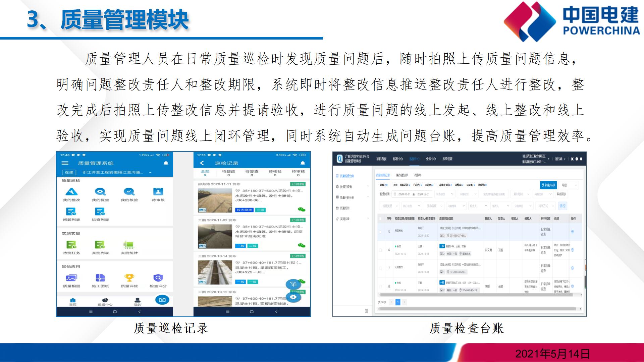The width and height of the screenshot is (644, 362).
Task: Switch to the 整改通知单 tab
Action: click(402, 175)
